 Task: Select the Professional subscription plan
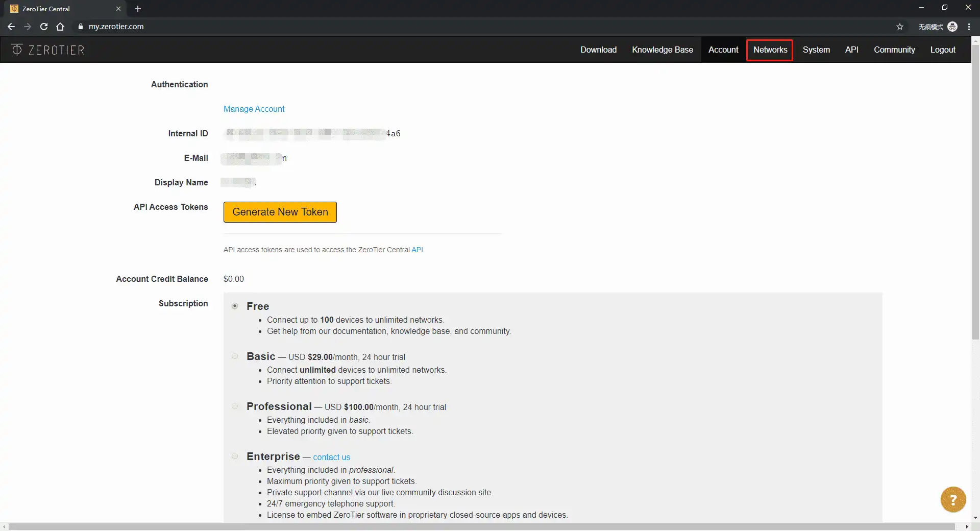[235, 406]
